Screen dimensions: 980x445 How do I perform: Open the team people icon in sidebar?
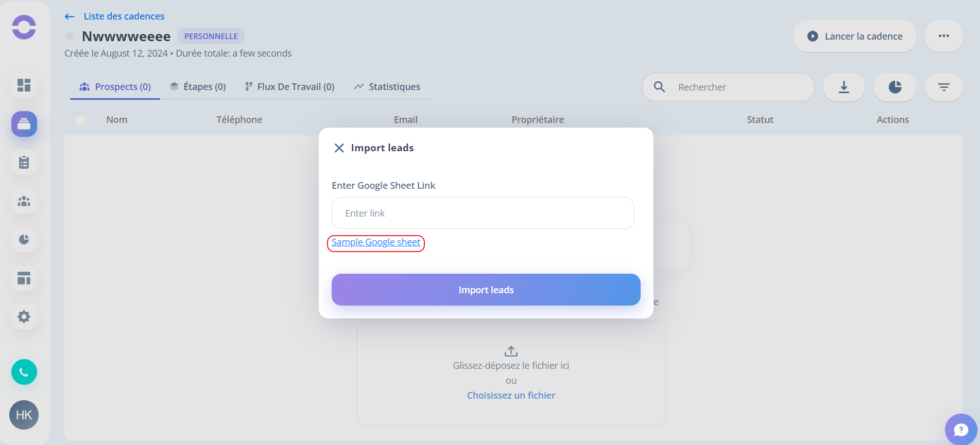(x=24, y=201)
